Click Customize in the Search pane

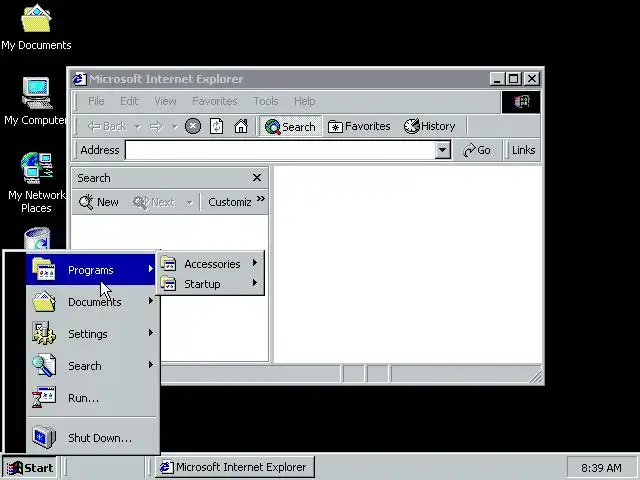tap(230, 202)
